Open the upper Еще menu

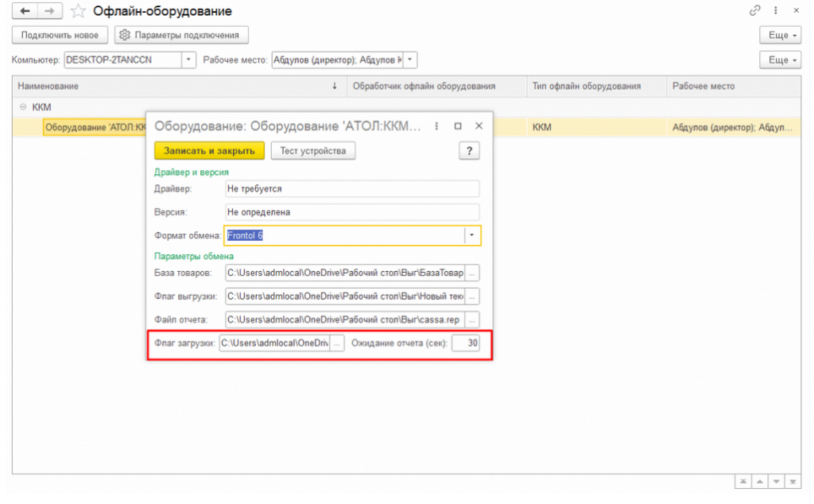coord(781,35)
